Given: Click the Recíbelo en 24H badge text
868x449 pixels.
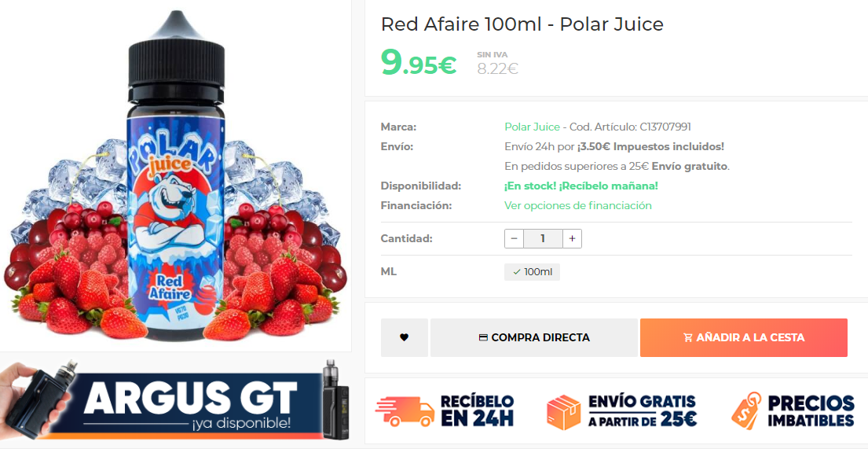Looking at the screenshot, I should pyautogui.click(x=477, y=410).
